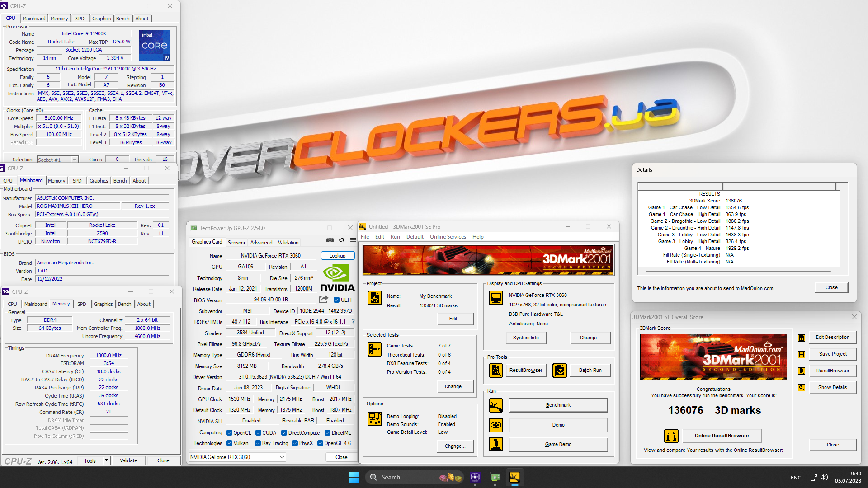Open CPU-Z Tools dropdown arrow

[106, 460]
